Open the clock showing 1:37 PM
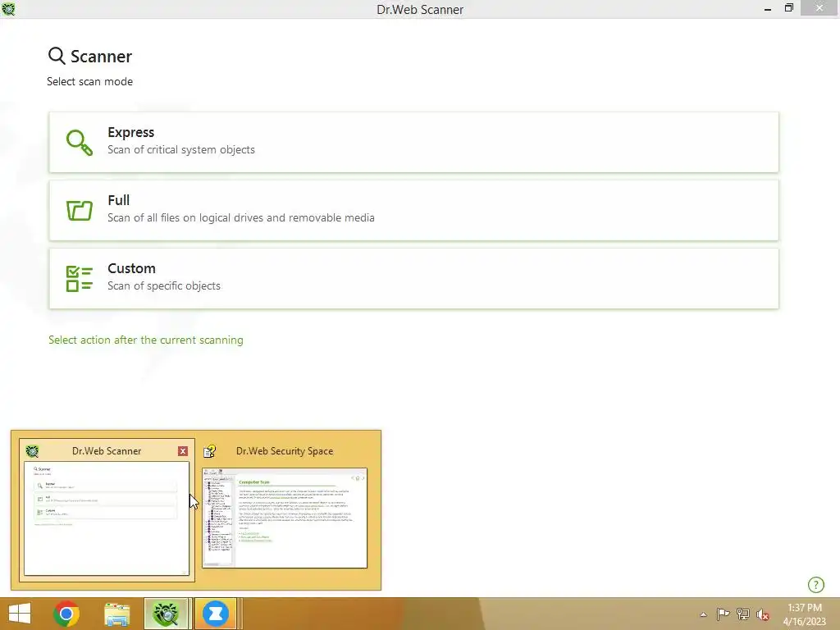840x630 pixels. (804, 614)
